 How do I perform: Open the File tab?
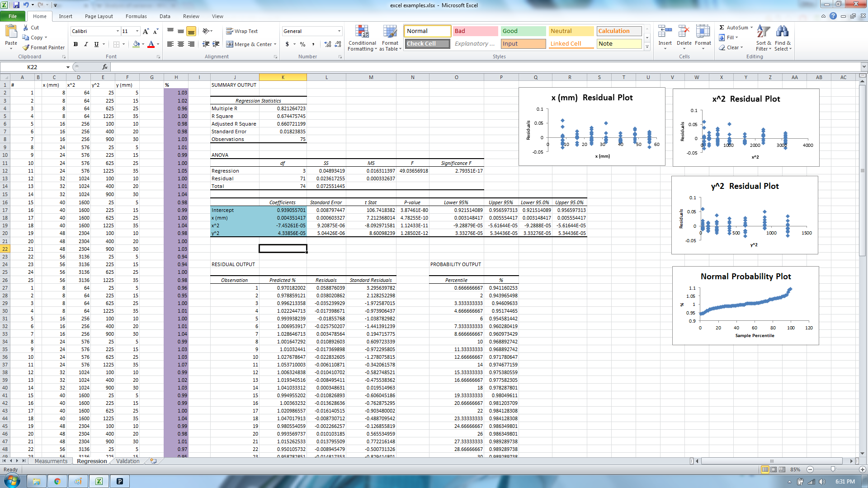pyautogui.click(x=13, y=16)
